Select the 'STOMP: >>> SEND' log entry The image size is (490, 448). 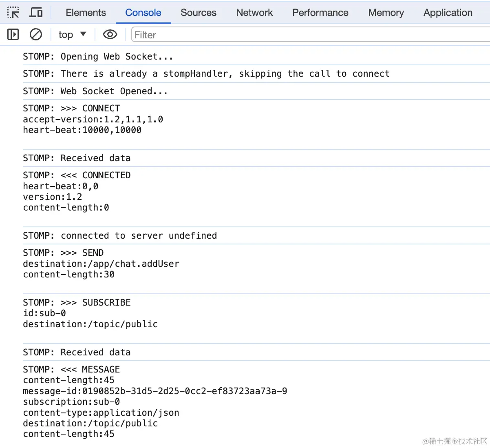[x=63, y=253]
